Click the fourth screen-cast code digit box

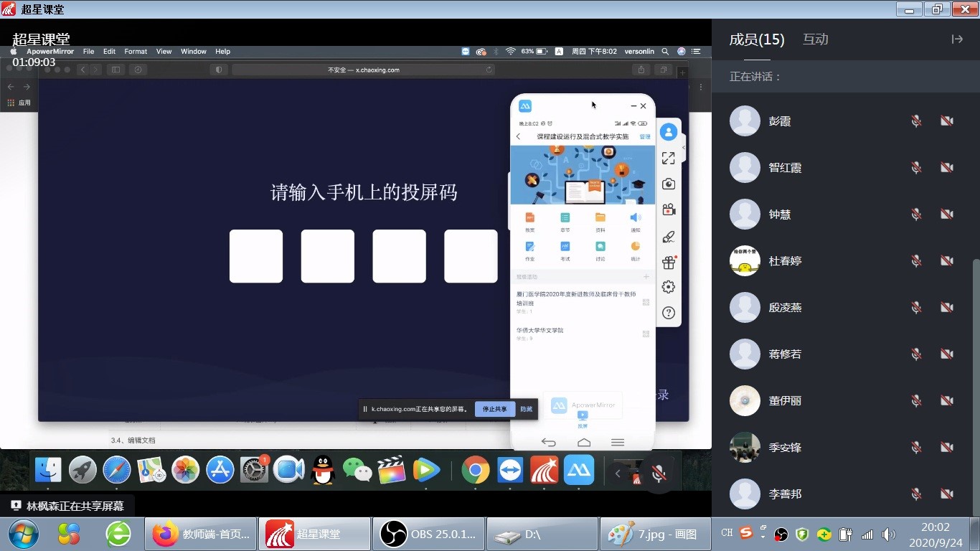(x=471, y=256)
